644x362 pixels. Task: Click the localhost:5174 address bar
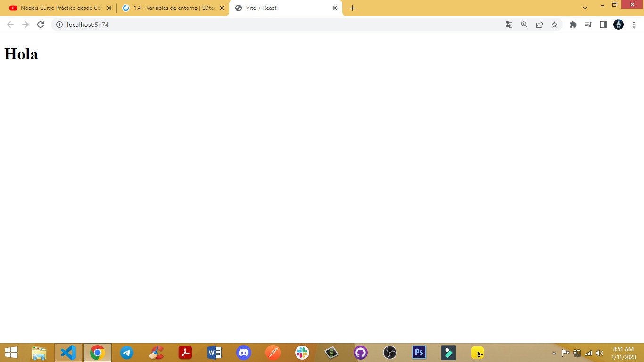283,25
